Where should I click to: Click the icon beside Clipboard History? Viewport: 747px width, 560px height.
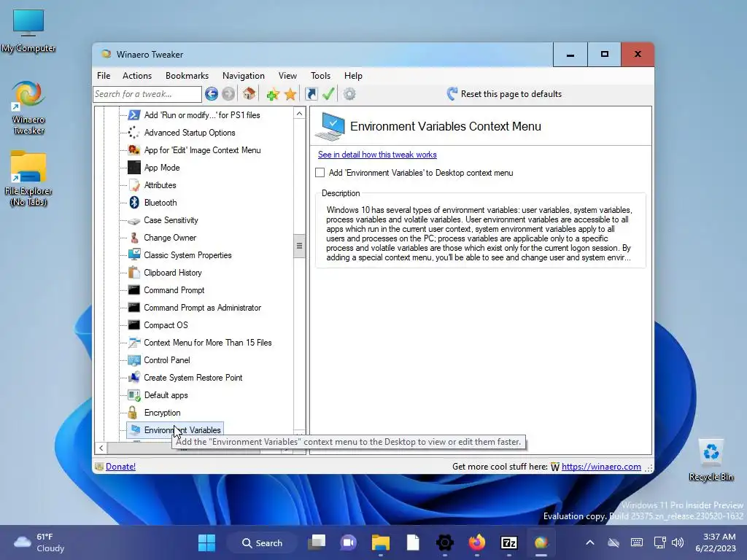(x=134, y=273)
